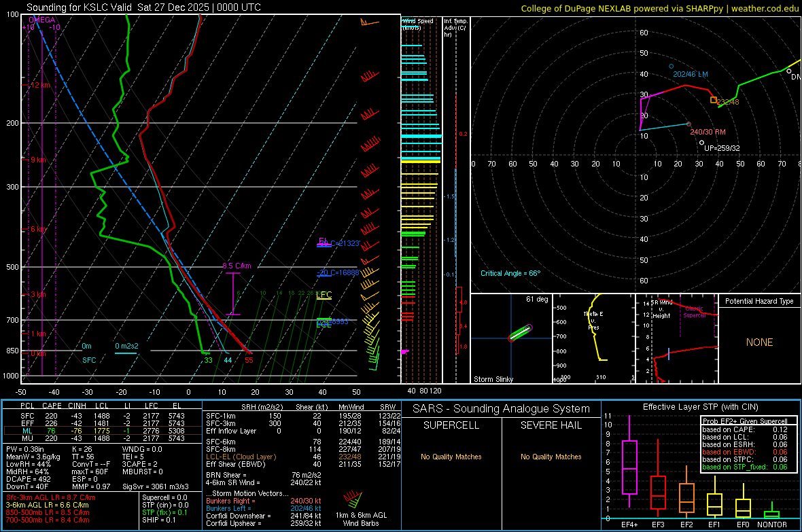The image size is (802, 532).
Task: Click the green STP (fix) = 0.1 value
Action: coord(164,512)
